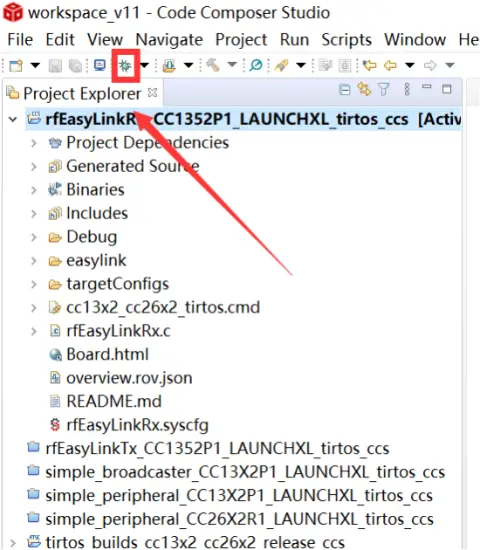Image resolution: width=480 pixels, height=550 pixels.
Task: Open the Forward history dropdown arrow
Action: [450, 65]
